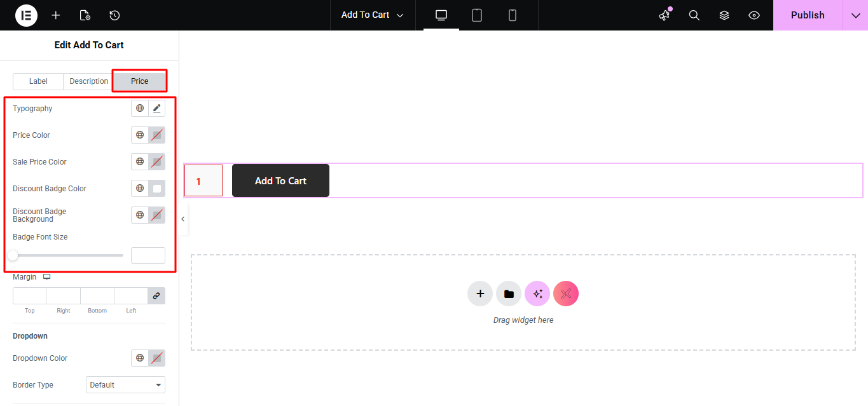The height and width of the screenshot is (406, 868).
Task: Click the Elementor logo icon
Action: 26,15
